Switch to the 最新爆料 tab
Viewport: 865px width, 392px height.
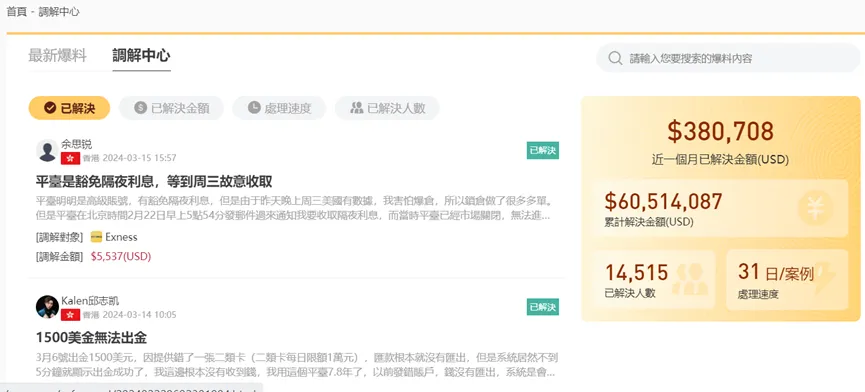point(57,56)
